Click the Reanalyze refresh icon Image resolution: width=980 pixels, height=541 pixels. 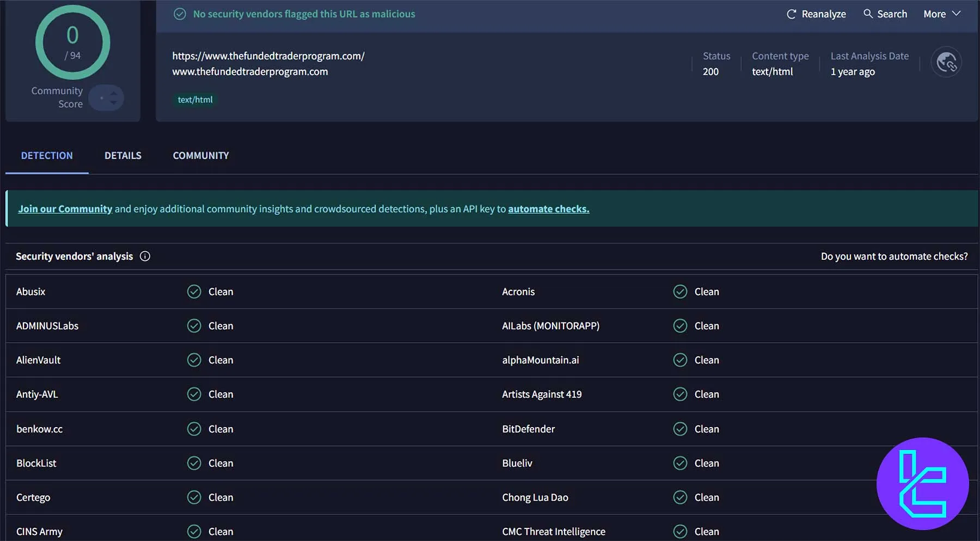tap(791, 14)
